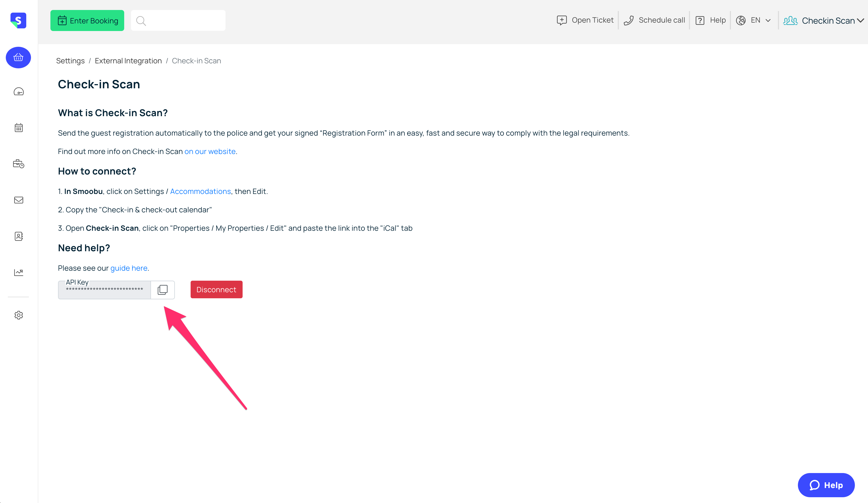Click the Schedule call phone icon
868x503 pixels.
(x=629, y=20)
